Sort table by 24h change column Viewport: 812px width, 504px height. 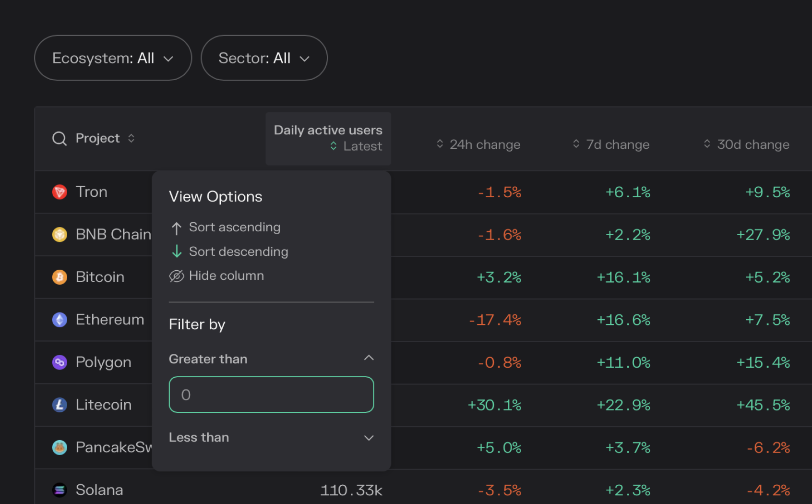point(478,144)
